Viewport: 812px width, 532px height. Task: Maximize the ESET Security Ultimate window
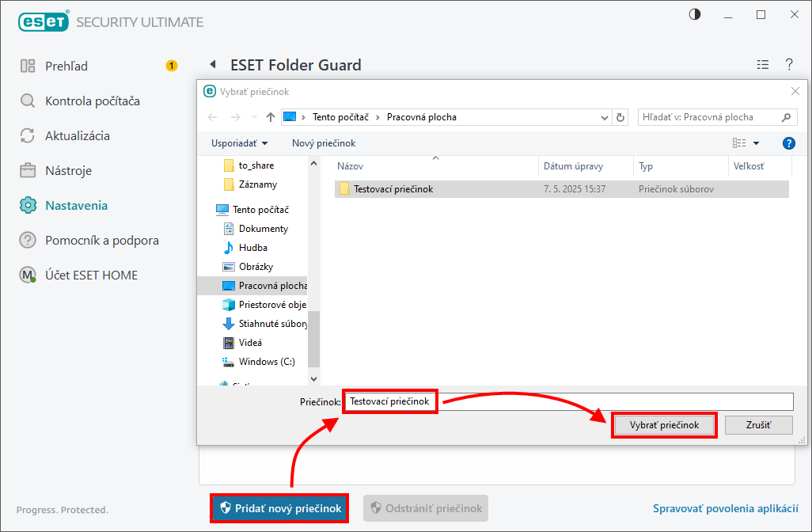click(x=761, y=15)
